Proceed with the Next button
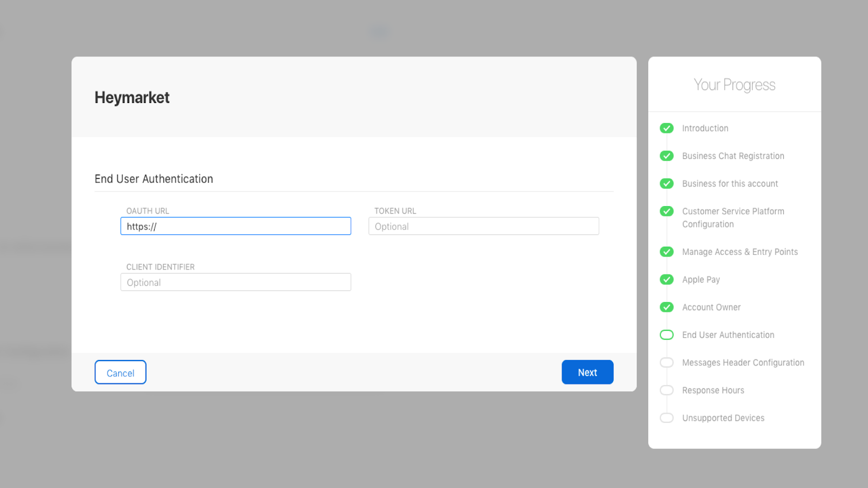The width and height of the screenshot is (868, 488). click(588, 372)
